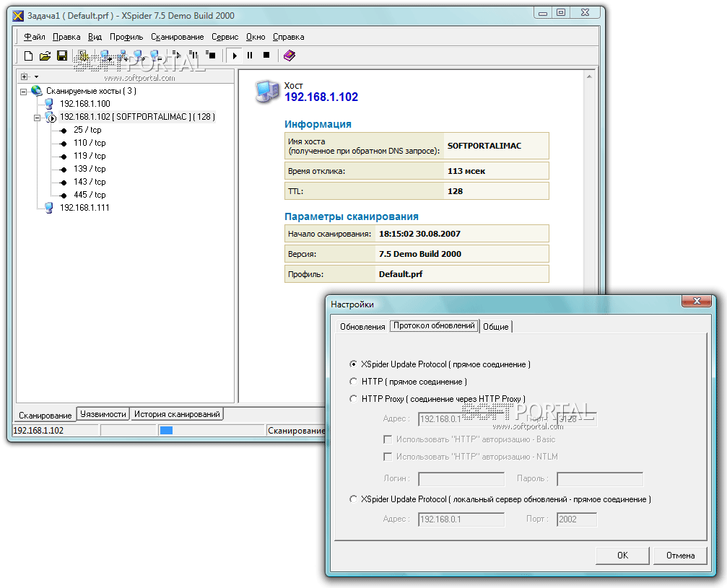Select port 25 / tcp

tap(87, 130)
